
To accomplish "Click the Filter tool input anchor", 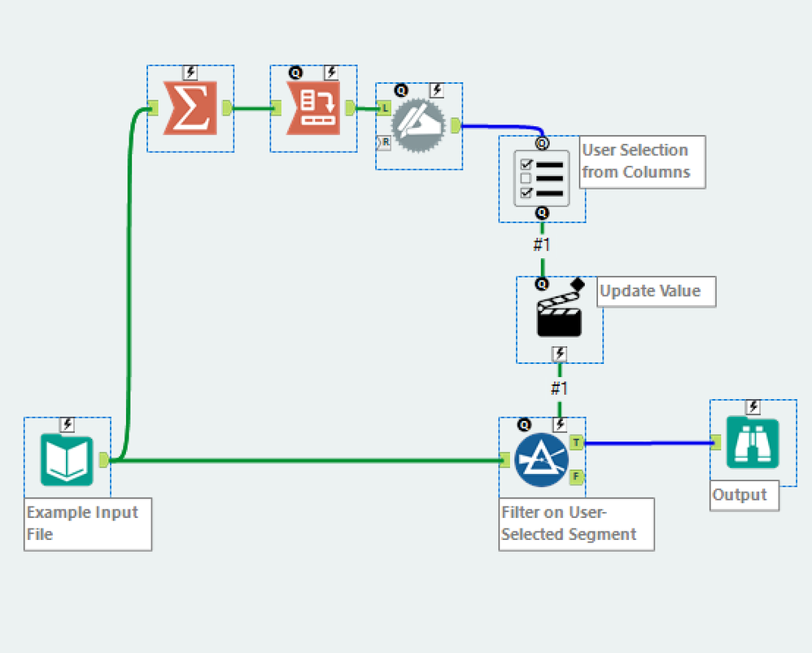I will 505,460.
